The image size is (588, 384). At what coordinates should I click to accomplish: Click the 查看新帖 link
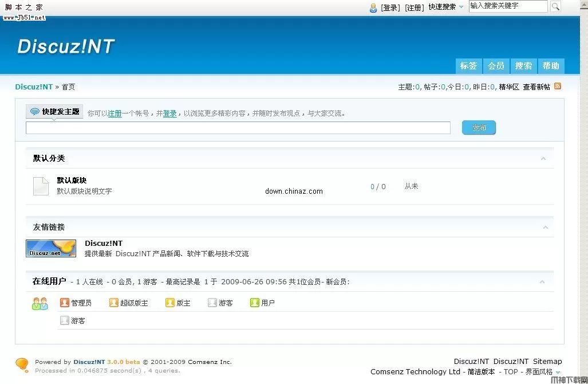coord(536,87)
